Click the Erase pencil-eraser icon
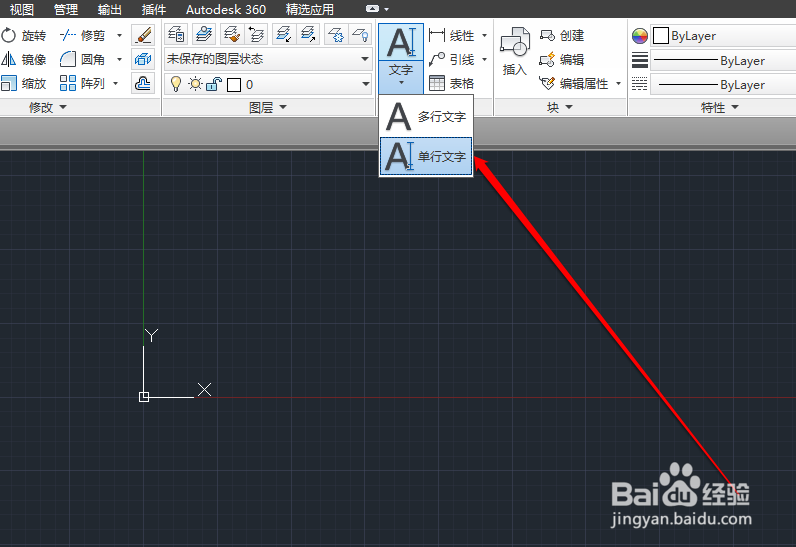796x547 pixels. pyautogui.click(x=143, y=35)
